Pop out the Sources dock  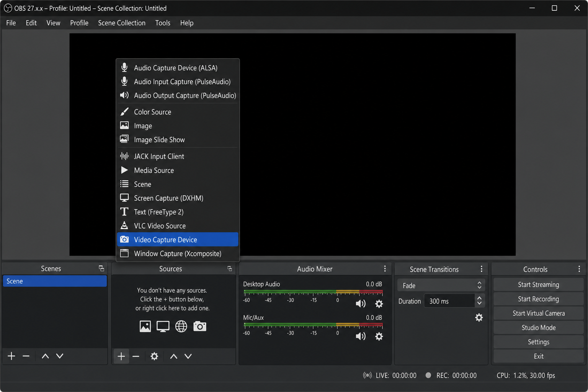[230, 269]
